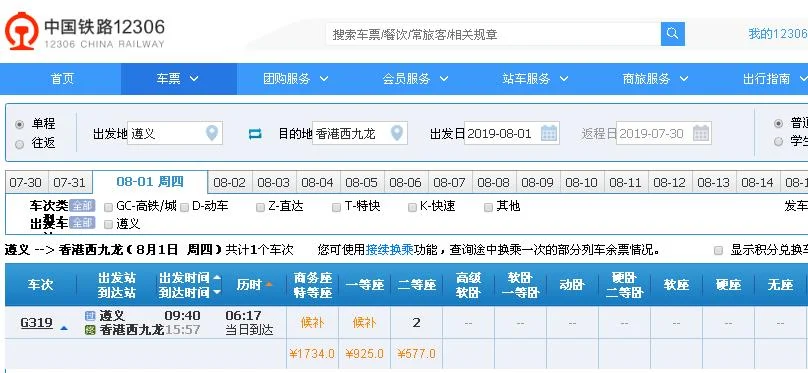Check the D-动车 train type box

184,207
